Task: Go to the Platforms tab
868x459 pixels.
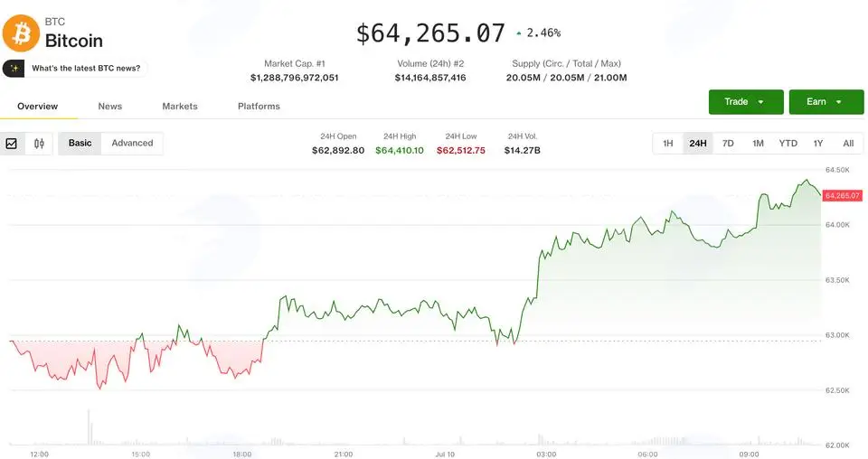Action: pyautogui.click(x=259, y=107)
